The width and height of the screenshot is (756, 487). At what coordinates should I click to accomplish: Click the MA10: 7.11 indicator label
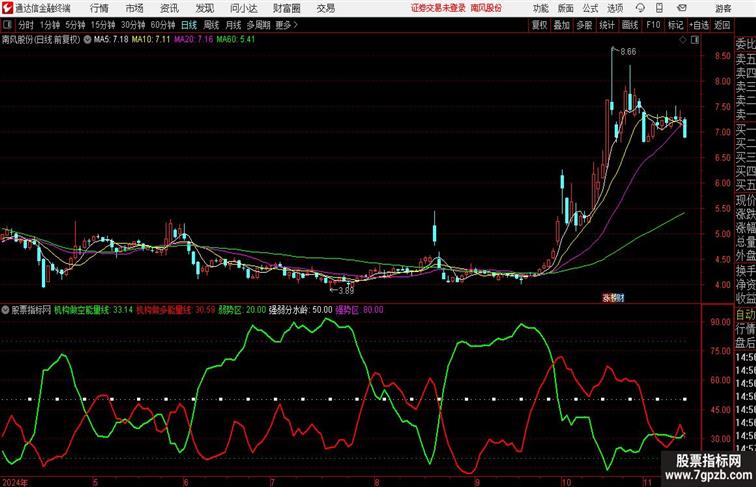pos(151,40)
